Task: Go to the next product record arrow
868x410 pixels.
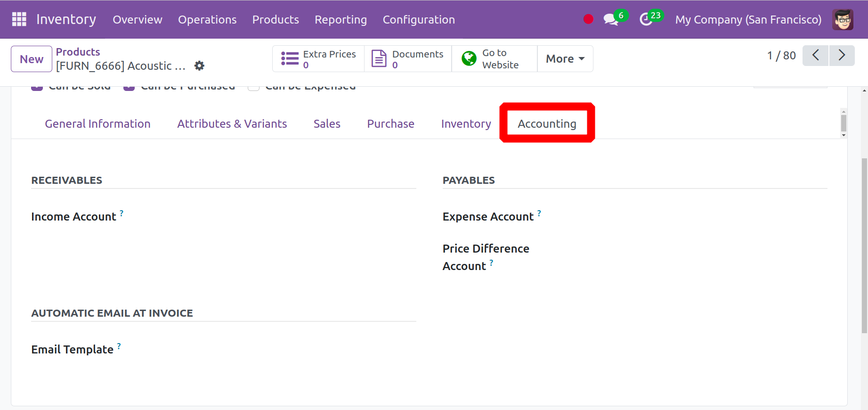Action: [x=842, y=56]
